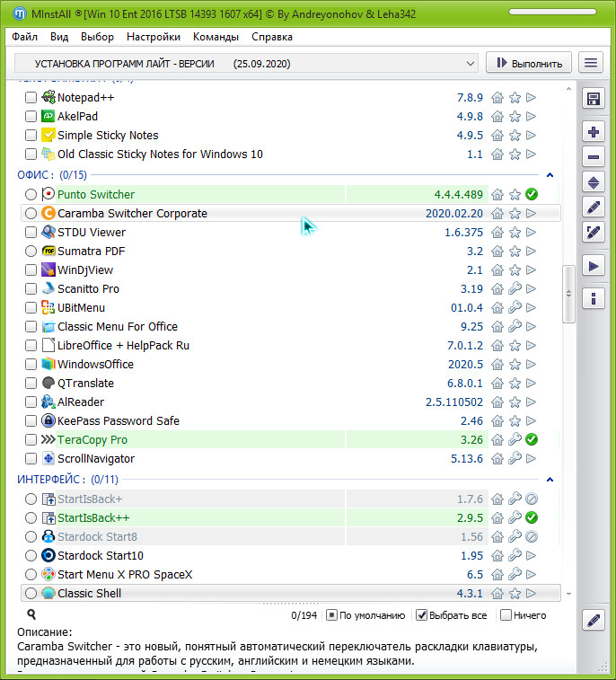This screenshot has width=616, height=680.
Task: Click star icon for AkelPad
Action: [515, 116]
